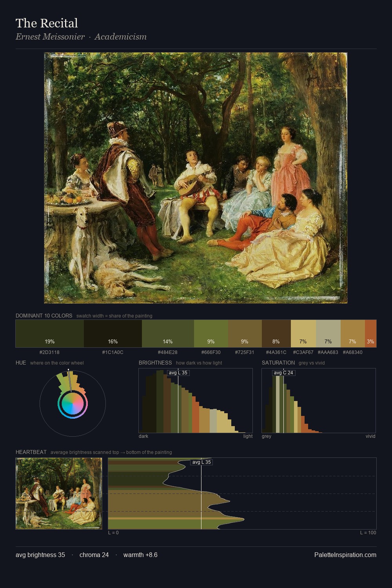Screen dimensions: 392x588
Task: Pick the grey-beige swatch above #AAA683
Action: click(x=328, y=334)
